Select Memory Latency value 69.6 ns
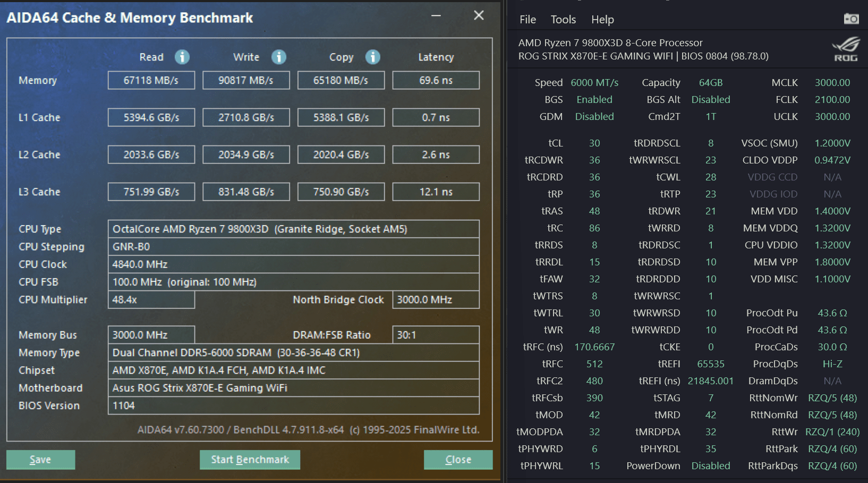 tap(436, 80)
